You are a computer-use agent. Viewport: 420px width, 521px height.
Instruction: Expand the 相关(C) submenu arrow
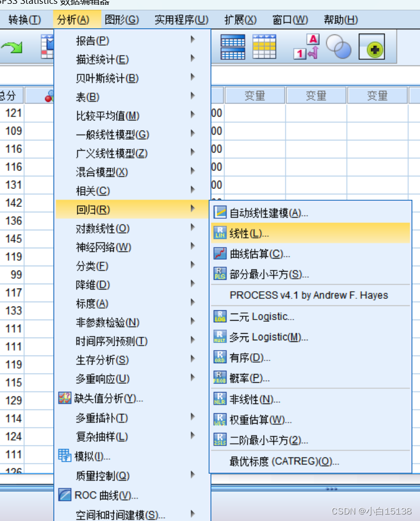click(x=192, y=189)
